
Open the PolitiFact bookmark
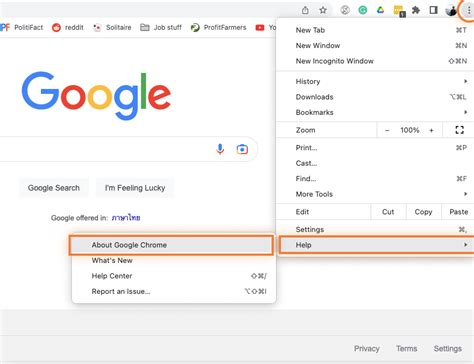21,27
